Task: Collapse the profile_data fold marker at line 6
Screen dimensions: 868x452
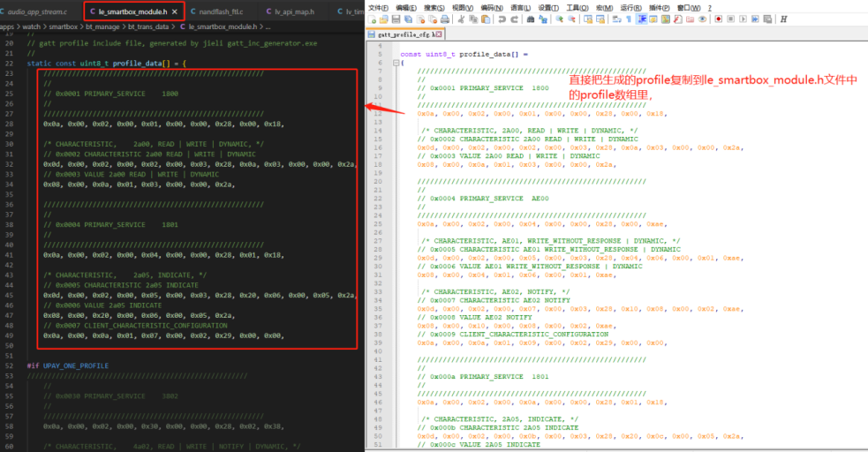Action: (396, 63)
